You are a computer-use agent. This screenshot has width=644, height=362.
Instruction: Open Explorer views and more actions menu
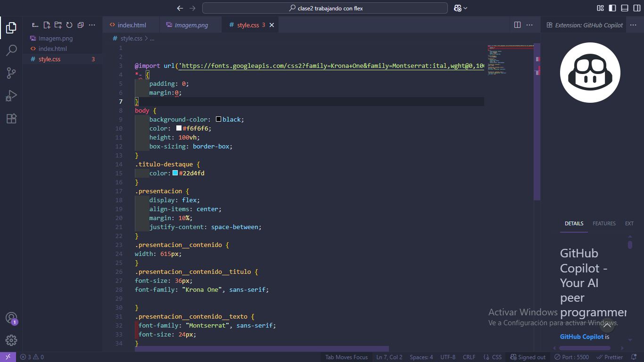[92, 25]
